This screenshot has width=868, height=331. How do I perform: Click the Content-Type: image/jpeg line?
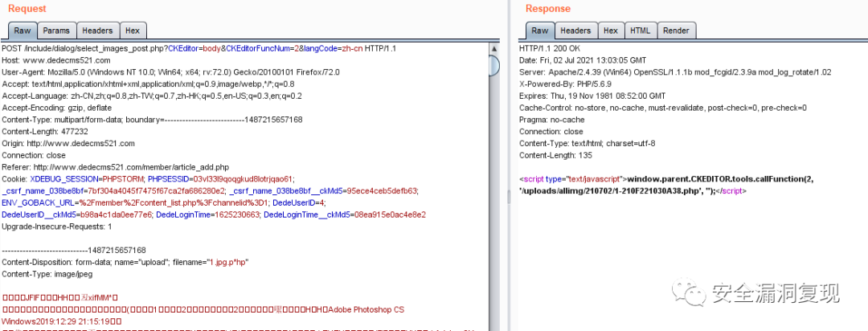tap(47, 274)
